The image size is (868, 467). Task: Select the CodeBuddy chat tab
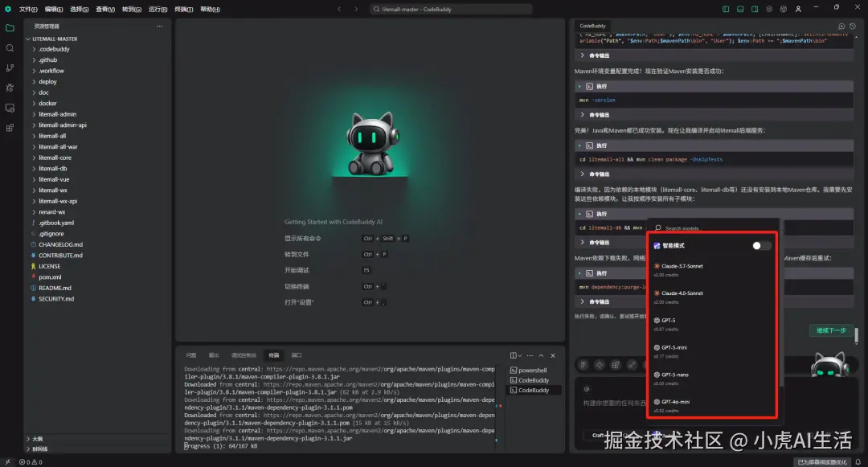pyautogui.click(x=592, y=26)
